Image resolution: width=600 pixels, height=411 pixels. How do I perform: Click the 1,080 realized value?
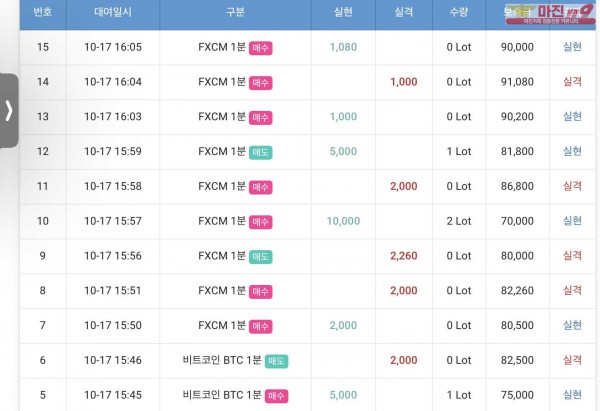click(343, 47)
